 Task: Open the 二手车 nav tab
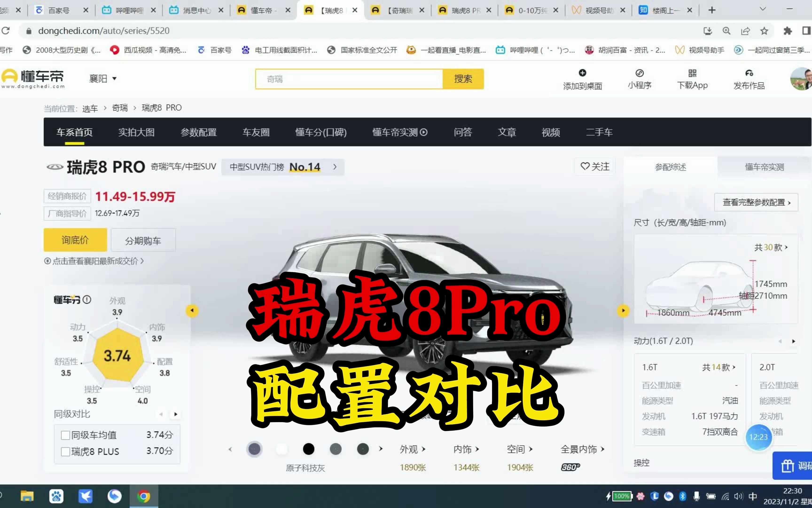[x=599, y=132]
